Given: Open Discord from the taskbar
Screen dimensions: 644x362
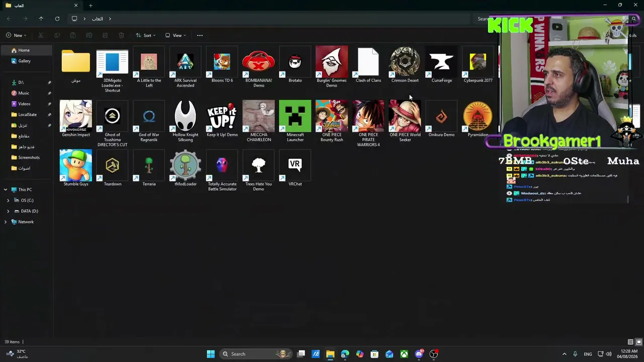Looking at the screenshot, I should [x=419, y=354].
